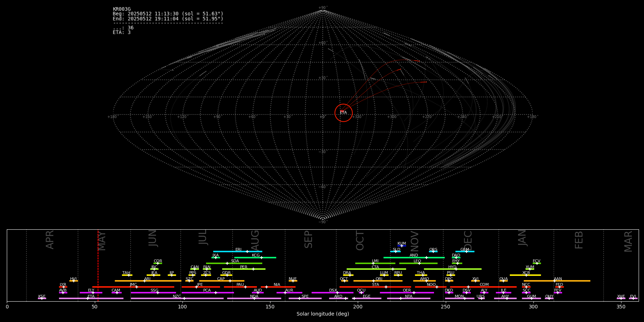Click the JXA shower label

[x=215, y=255]
